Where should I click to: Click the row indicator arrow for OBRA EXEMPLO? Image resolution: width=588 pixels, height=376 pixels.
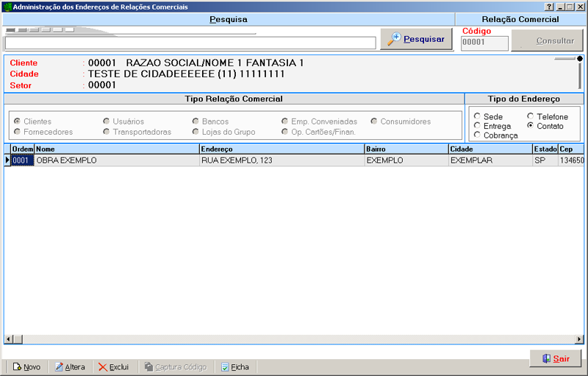(x=7, y=160)
